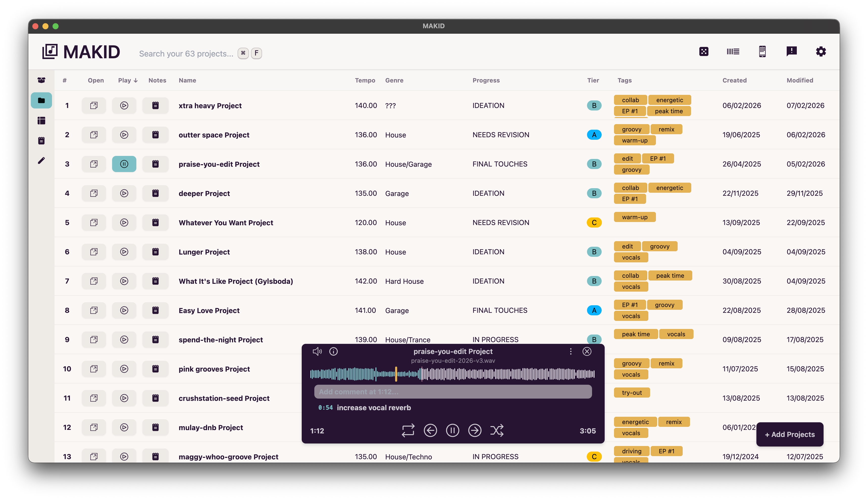This screenshot has height=500, width=868.
Task: Open notes for xtra heavy Project
Action: (155, 105)
